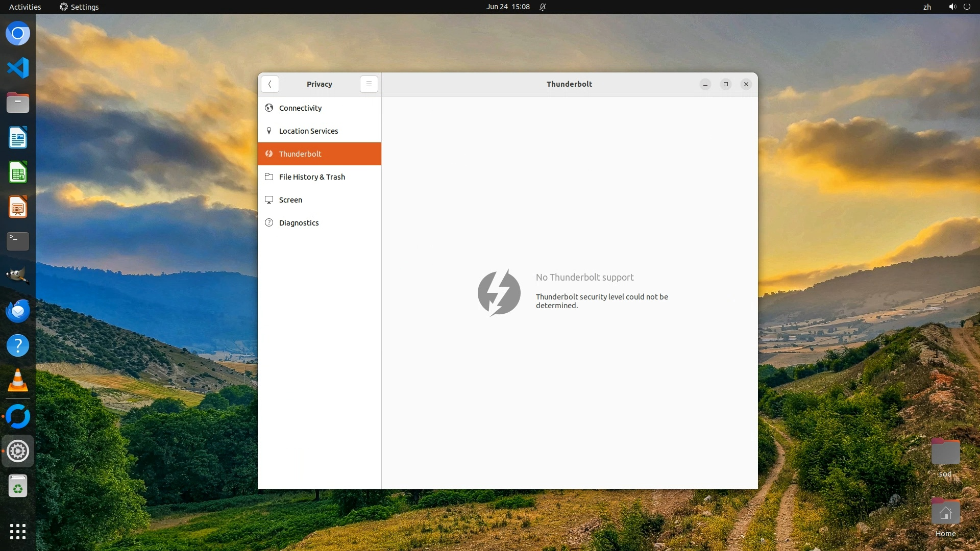Click the zh input source indicator

(927, 7)
